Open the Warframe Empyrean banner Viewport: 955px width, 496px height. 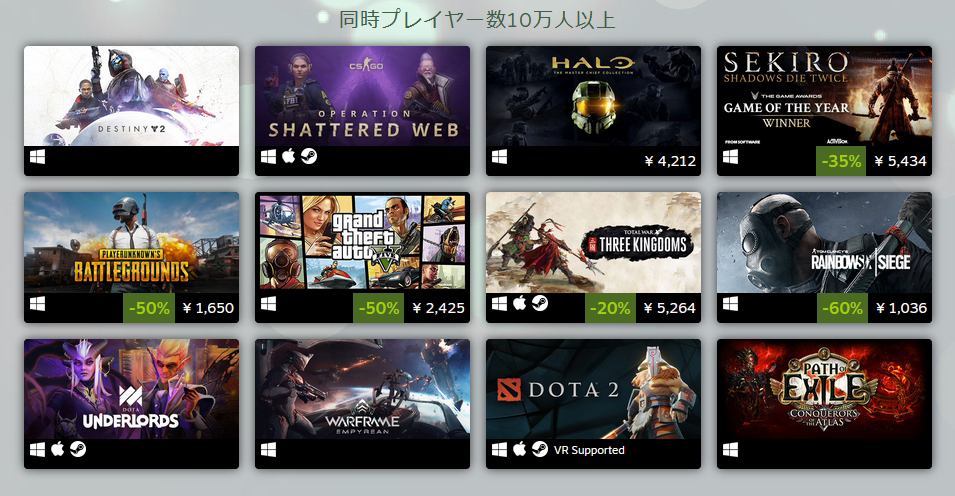click(362, 389)
